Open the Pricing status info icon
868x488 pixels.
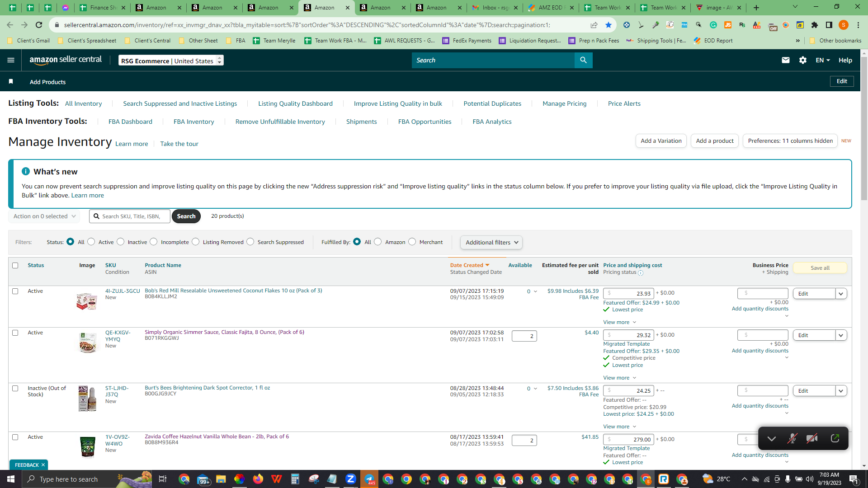click(641, 273)
